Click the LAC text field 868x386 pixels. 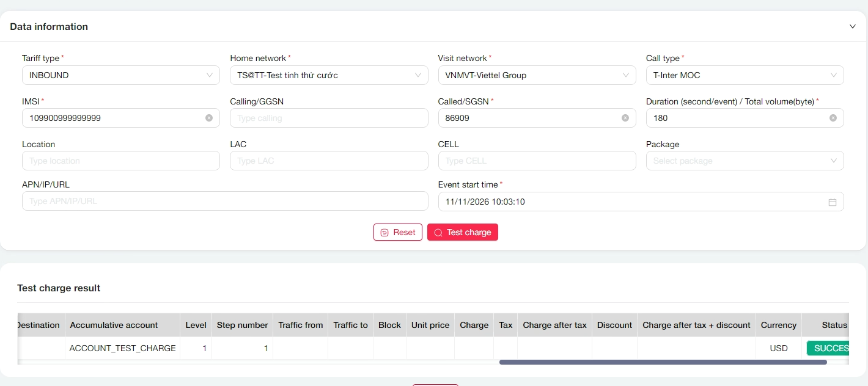click(328, 161)
